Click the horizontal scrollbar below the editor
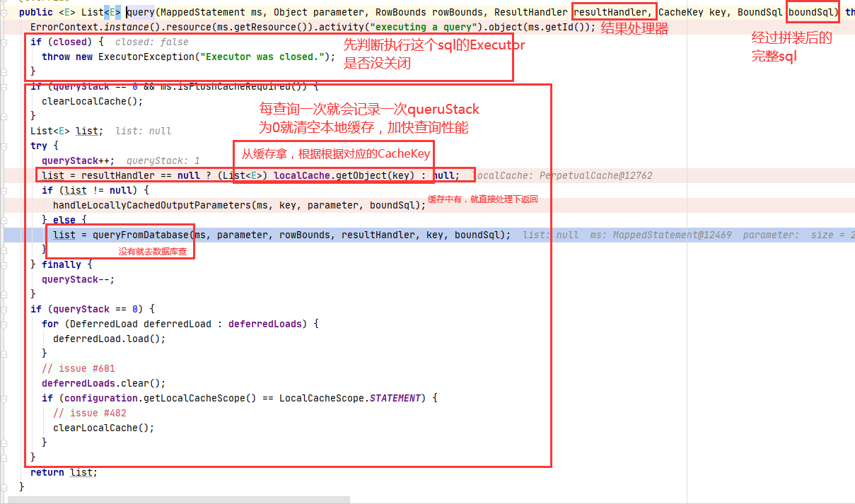 [x=180, y=500]
